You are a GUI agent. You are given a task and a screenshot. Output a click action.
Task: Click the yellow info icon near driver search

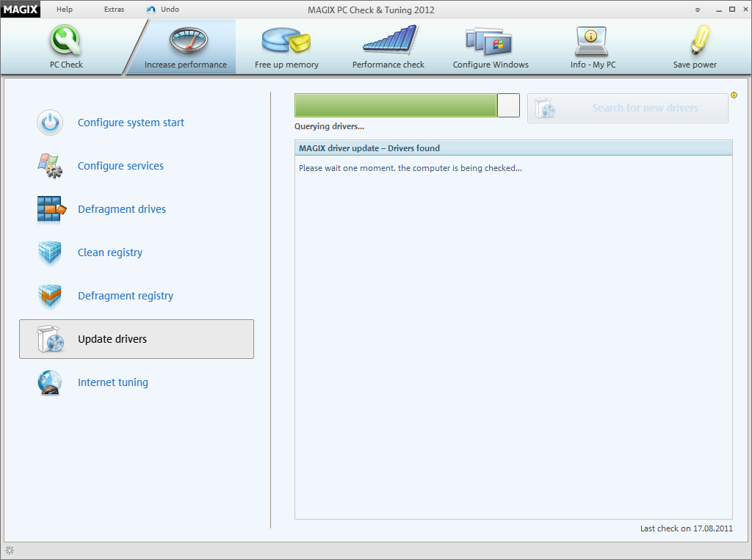(x=734, y=95)
